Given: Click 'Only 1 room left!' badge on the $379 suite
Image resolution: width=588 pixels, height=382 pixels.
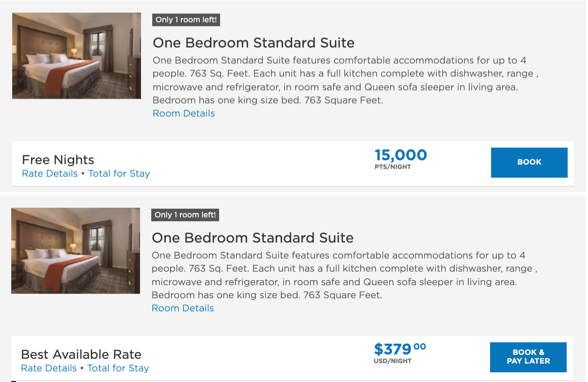Looking at the screenshot, I should click(x=185, y=215).
